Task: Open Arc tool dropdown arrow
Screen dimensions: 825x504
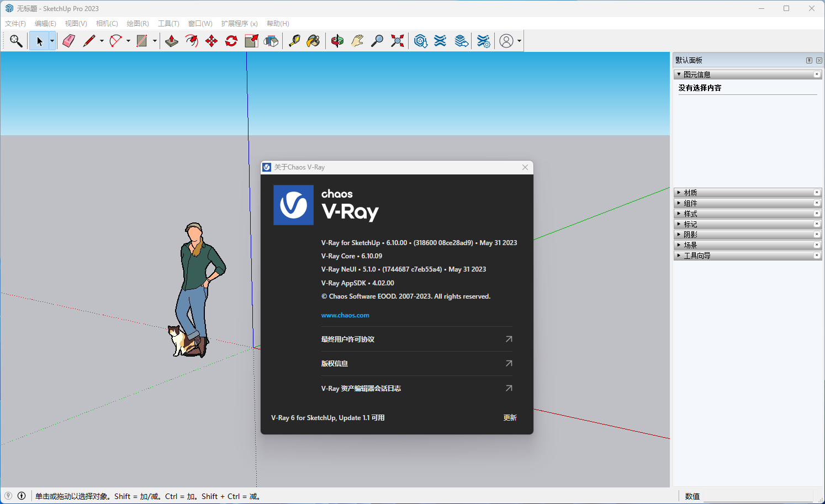Action: point(128,41)
